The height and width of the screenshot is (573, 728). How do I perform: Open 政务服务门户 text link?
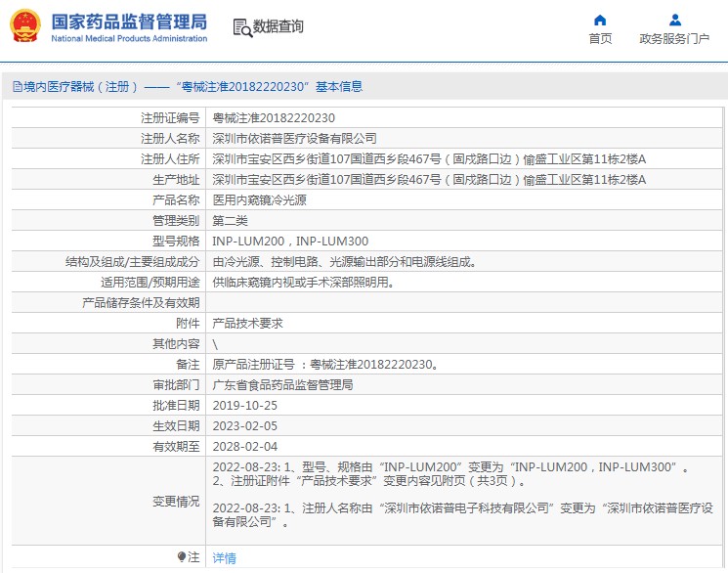click(674, 39)
